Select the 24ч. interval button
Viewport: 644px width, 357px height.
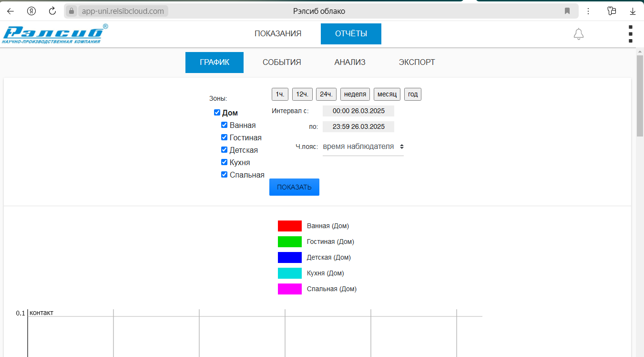pyautogui.click(x=326, y=94)
